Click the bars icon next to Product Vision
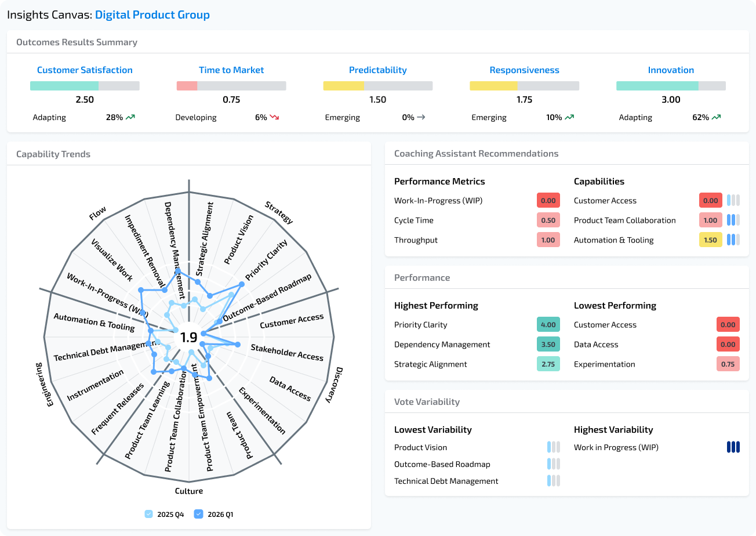This screenshot has width=756, height=536. click(x=553, y=447)
